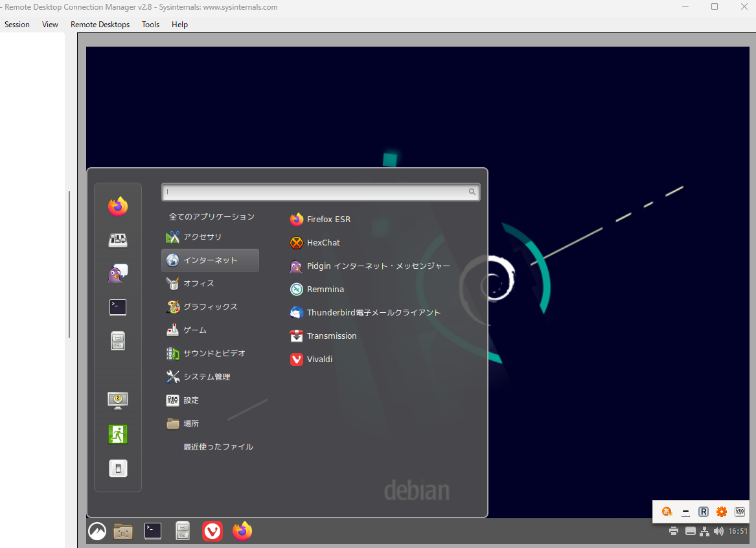Image resolution: width=756 pixels, height=548 pixels.
Task: Select the オフィス category
Action: coord(210,284)
